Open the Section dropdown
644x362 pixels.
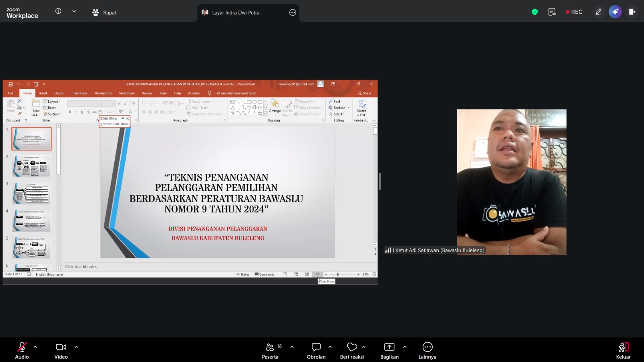click(52, 114)
